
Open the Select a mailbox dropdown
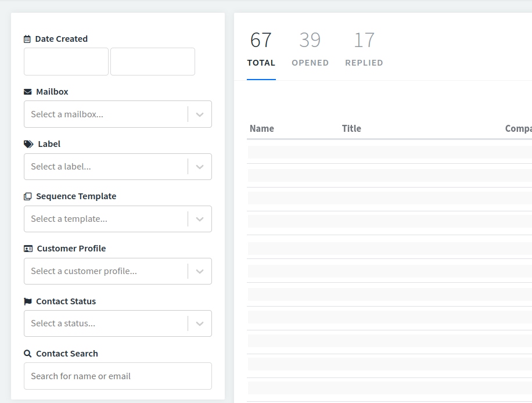tap(118, 114)
